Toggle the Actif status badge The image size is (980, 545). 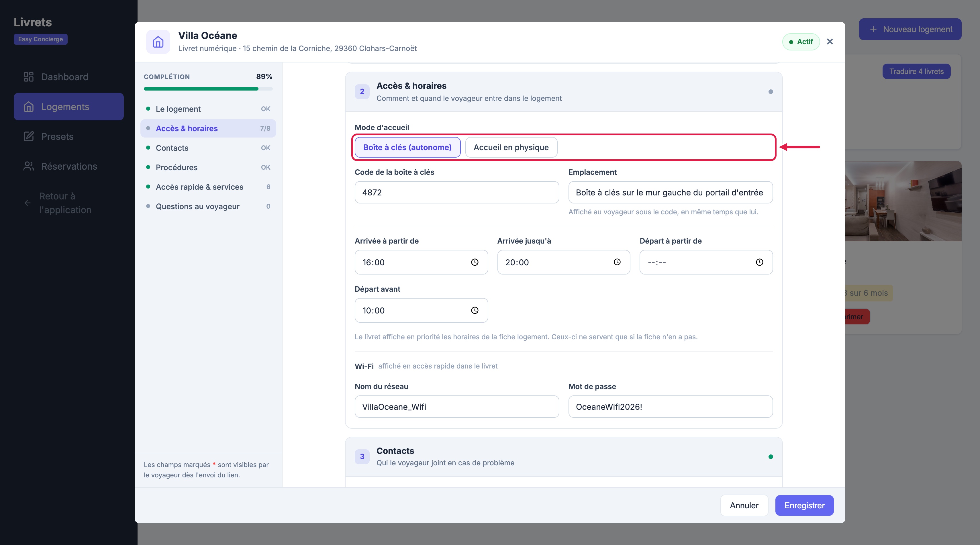click(x=801, y=42)
